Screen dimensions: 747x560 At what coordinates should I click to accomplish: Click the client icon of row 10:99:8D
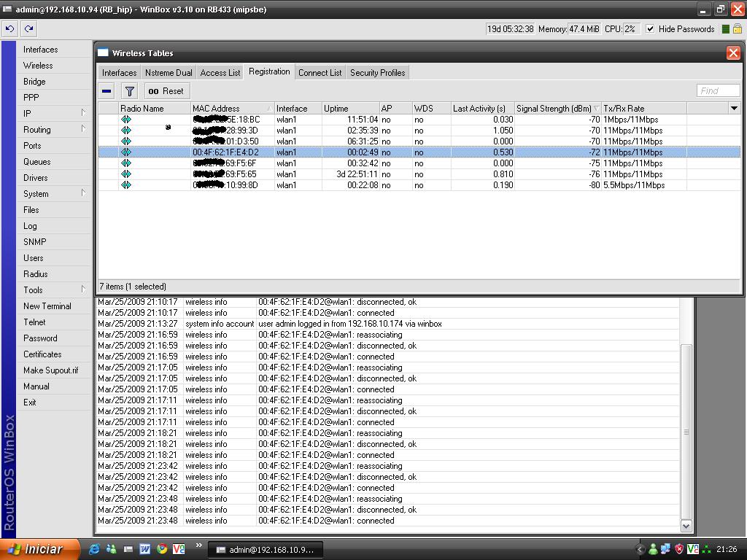point(125,185)
